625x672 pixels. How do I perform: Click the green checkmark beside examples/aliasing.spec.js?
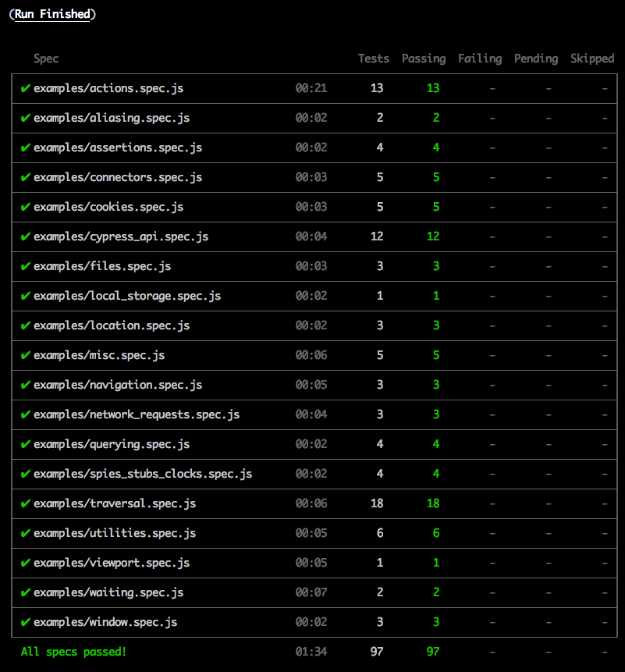(x=25, y=118)
